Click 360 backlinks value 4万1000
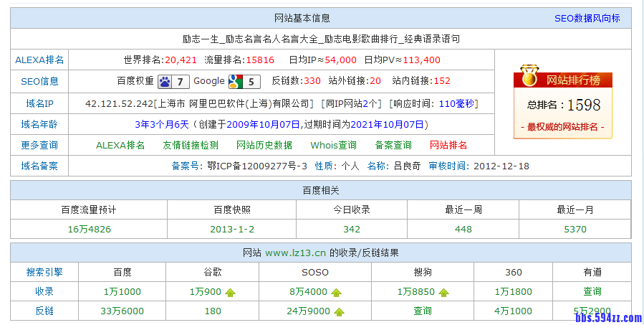The width and height of the screenshot is (644, 325). point(514,311)
